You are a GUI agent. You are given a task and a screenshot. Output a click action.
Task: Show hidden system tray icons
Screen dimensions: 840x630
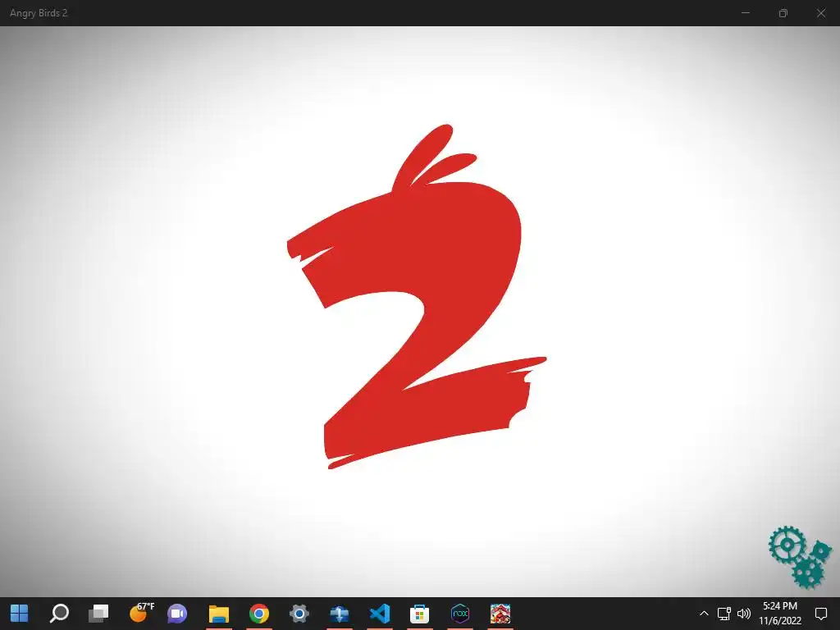pyautogui.click(x=704, y=614)
